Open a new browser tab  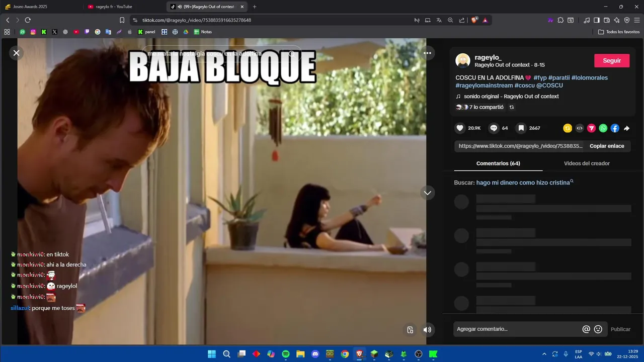255,7
